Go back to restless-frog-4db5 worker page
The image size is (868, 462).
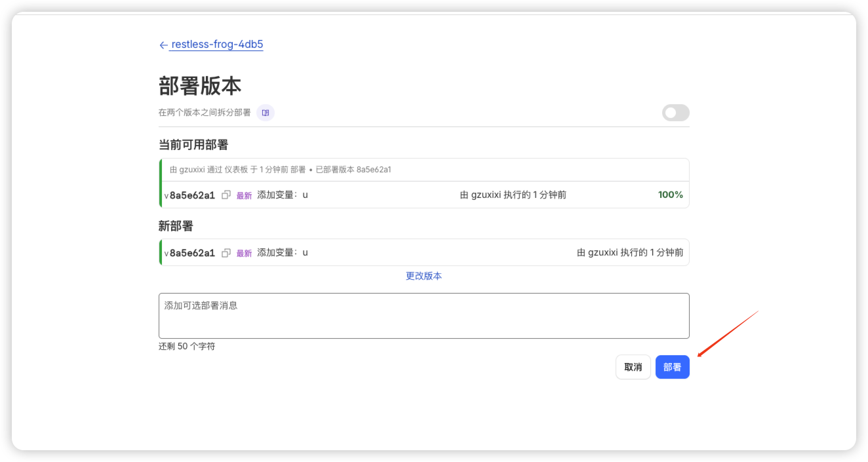pos(217,45)
